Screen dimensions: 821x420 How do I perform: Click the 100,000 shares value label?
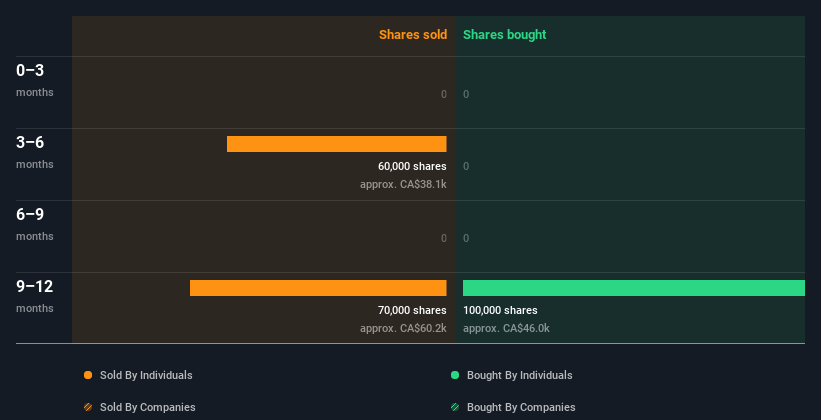[x=500, y=310]
